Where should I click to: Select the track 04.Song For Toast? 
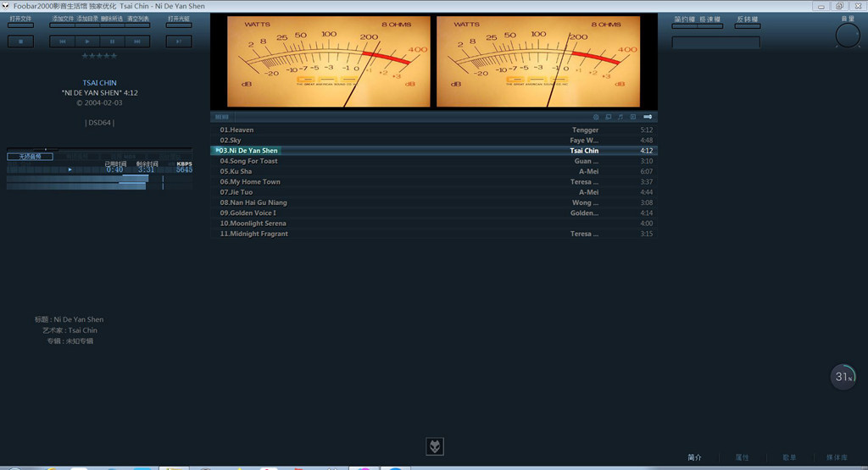434,161
